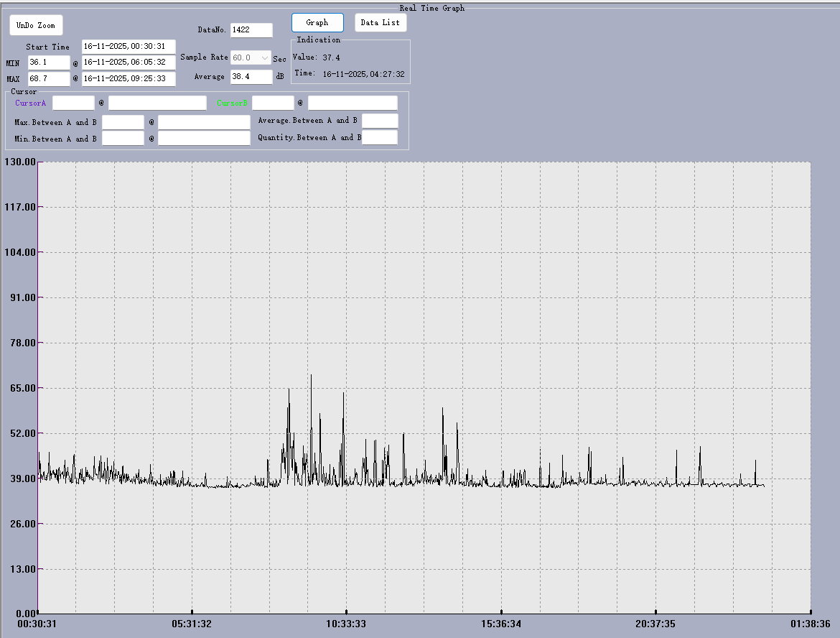The width and height of the screenshot is (840, 638).
Task: Click the Quantity.Between A and B box
Action: pos(380,138)
